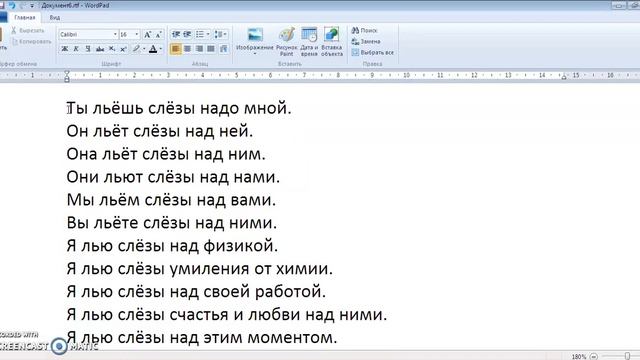
Task: Justify the text
Action: pos(211,49)
